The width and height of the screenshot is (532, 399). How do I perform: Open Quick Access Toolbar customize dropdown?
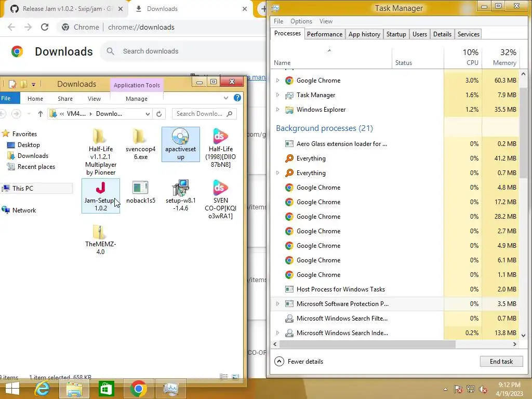(x=33, y=84)
